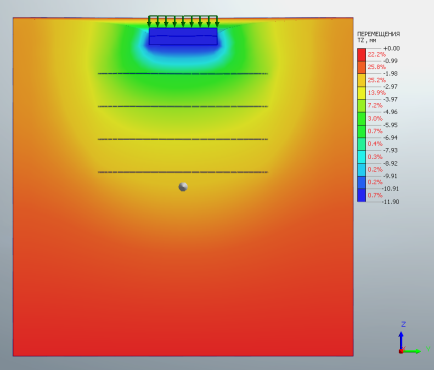Click the green Y axis arrow
The width and height of the screenshot is (434, 371).
point(412,351)
